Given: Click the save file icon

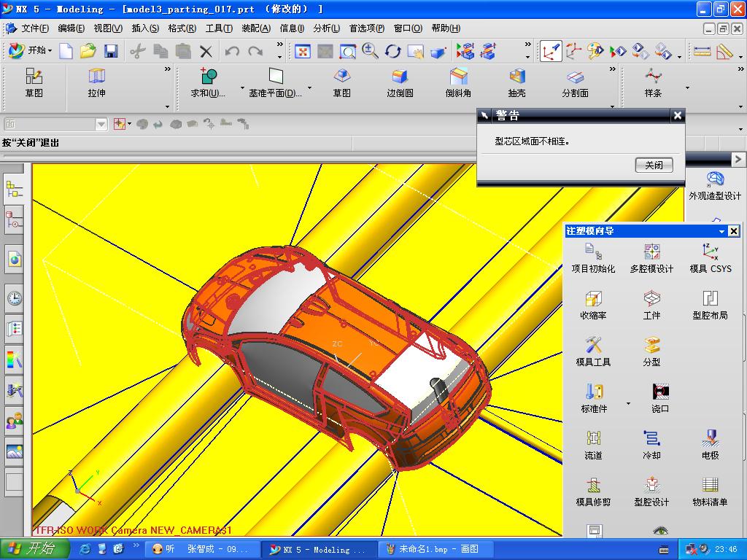Looking at the screenshot, I should (111, 51).
